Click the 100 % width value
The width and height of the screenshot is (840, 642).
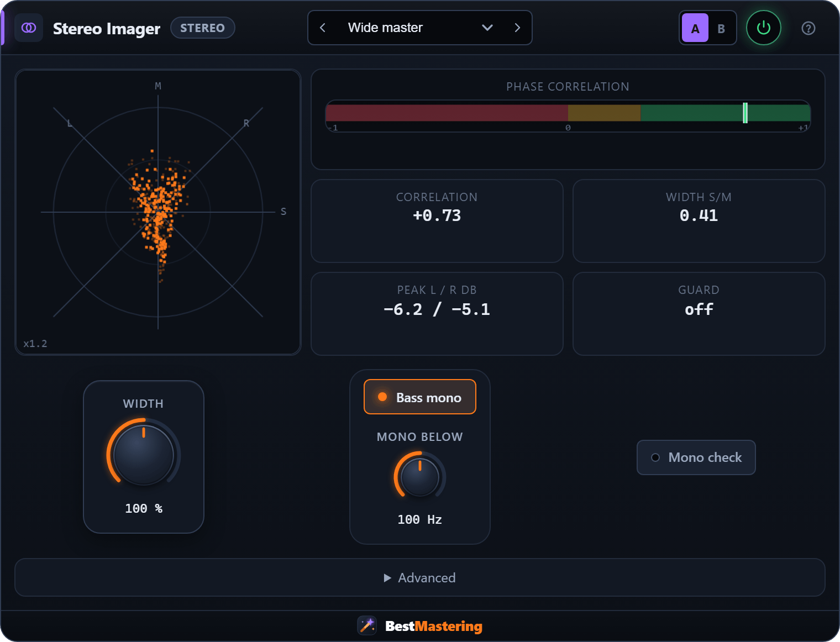tap(144, 508)
